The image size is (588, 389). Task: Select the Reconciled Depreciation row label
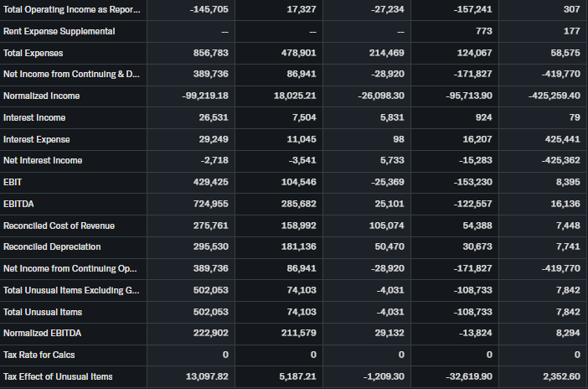[x=52, y=246]
